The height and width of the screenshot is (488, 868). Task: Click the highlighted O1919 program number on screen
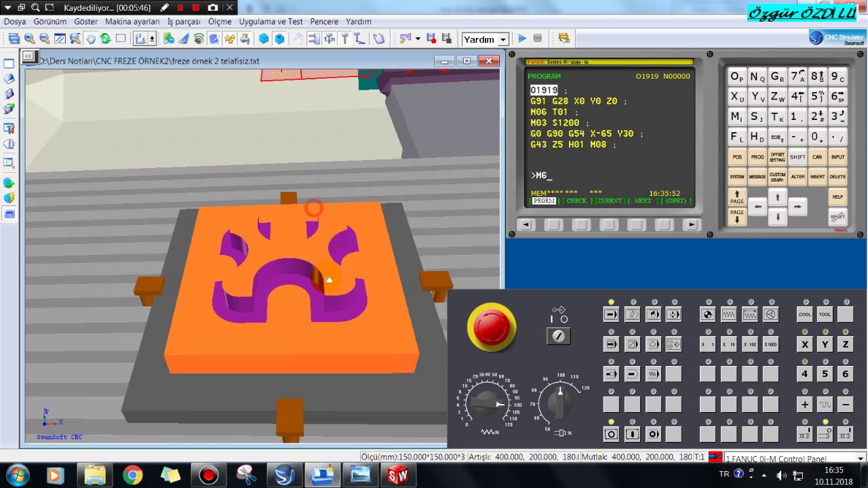click(x=544, y=90)
